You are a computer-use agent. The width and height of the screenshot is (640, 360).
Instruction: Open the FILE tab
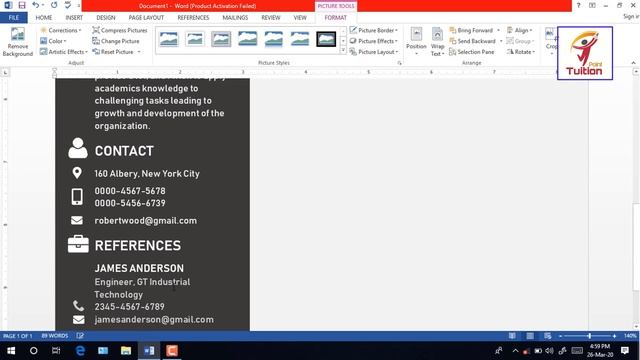13,18
